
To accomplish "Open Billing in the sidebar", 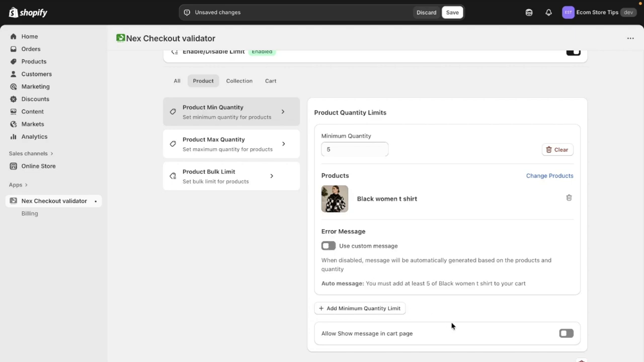I will pyautogui.click(x=30, y=214).
